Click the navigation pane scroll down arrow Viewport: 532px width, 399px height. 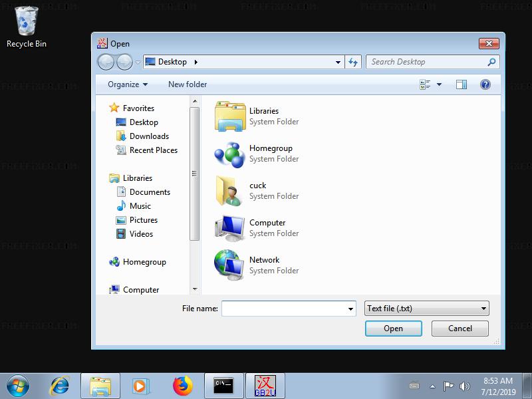tap(195, 289)
